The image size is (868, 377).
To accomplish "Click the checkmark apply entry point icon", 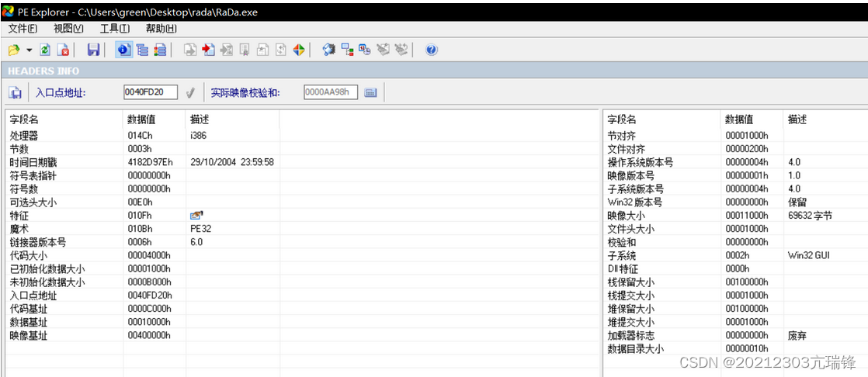I will (x=190, y=93).
